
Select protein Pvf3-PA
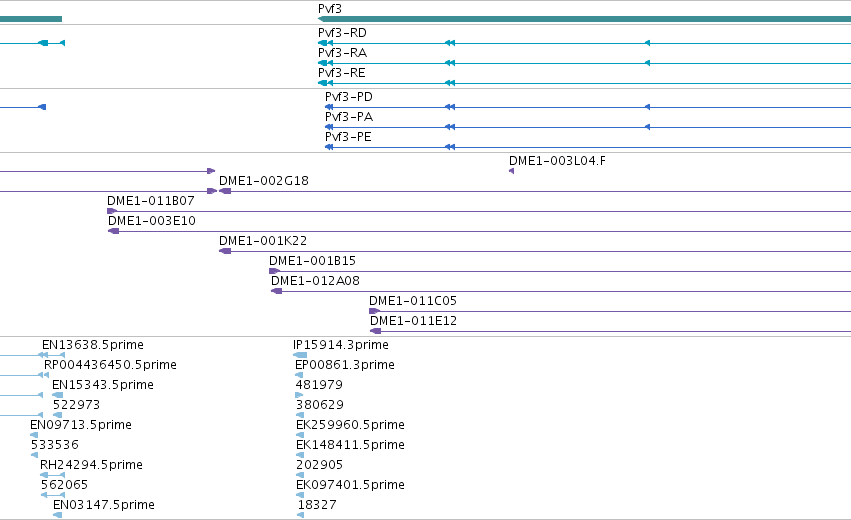(x=349, y=117)
